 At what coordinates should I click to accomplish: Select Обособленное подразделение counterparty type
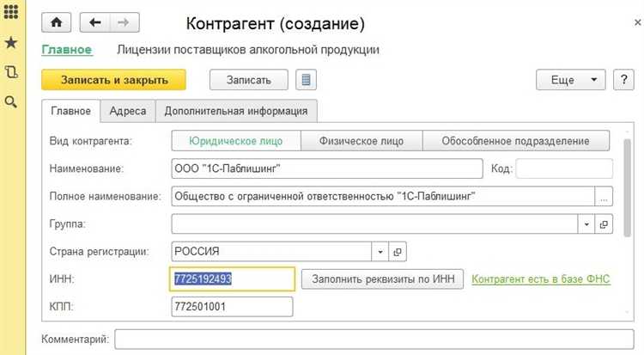[516, 141]
